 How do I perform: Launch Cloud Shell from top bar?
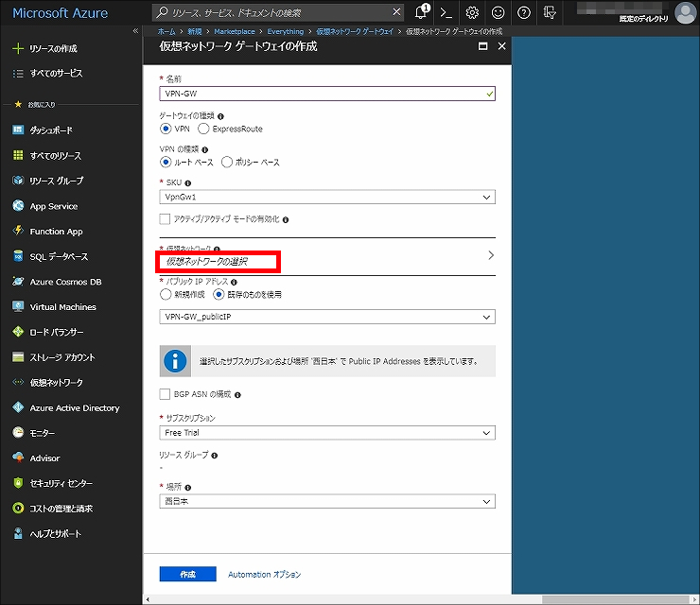[446, 12]
